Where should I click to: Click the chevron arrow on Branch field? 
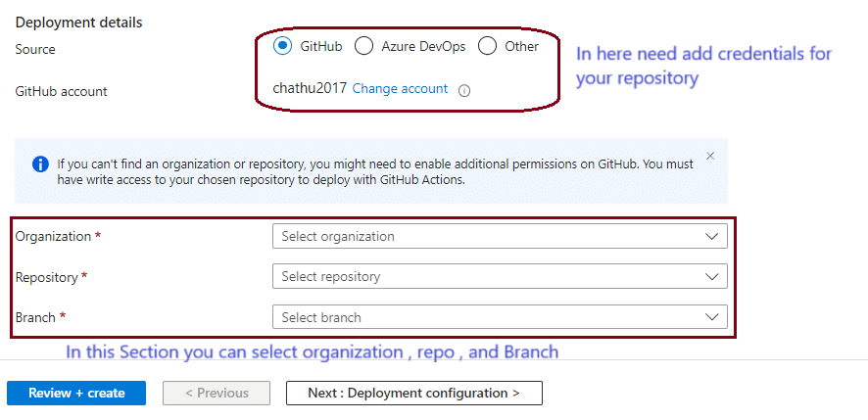(x=711, y=317)
